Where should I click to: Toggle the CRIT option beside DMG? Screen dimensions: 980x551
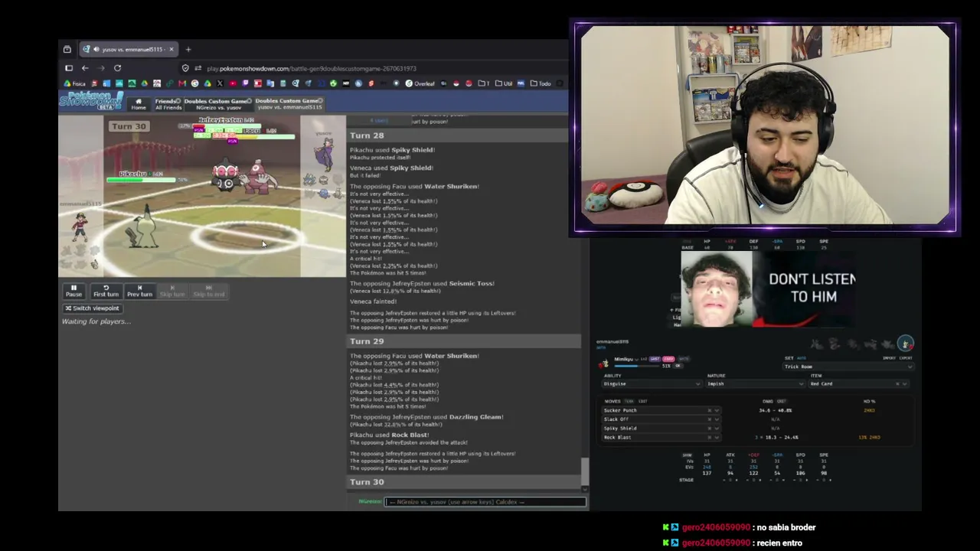tap(781, 402)
